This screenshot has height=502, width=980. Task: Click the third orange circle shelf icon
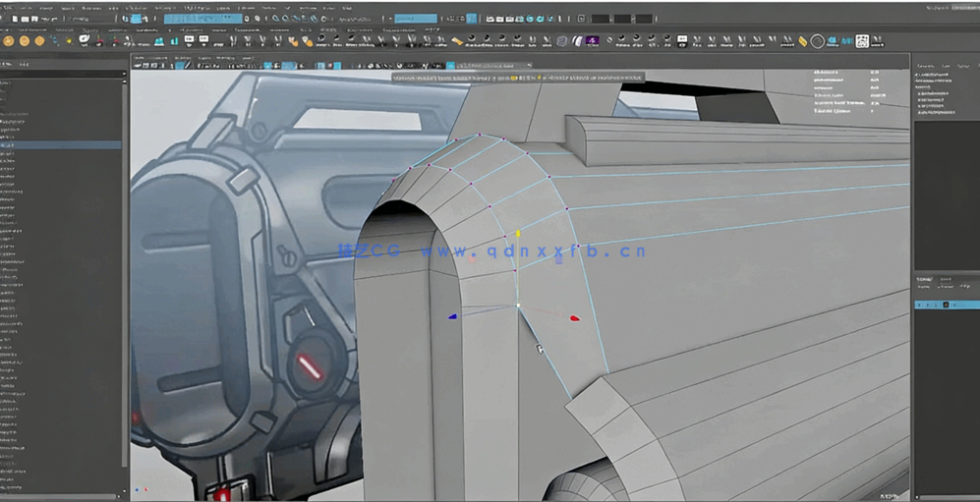point(40,41)
